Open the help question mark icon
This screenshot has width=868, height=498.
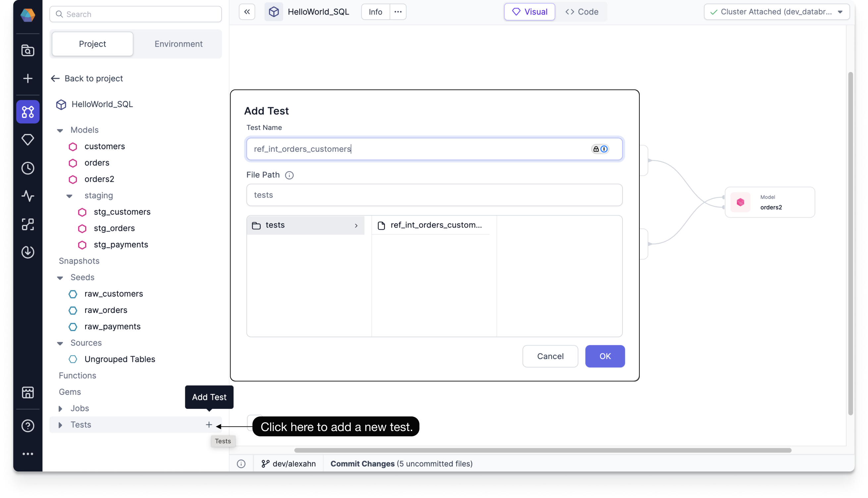click(28, 426)
